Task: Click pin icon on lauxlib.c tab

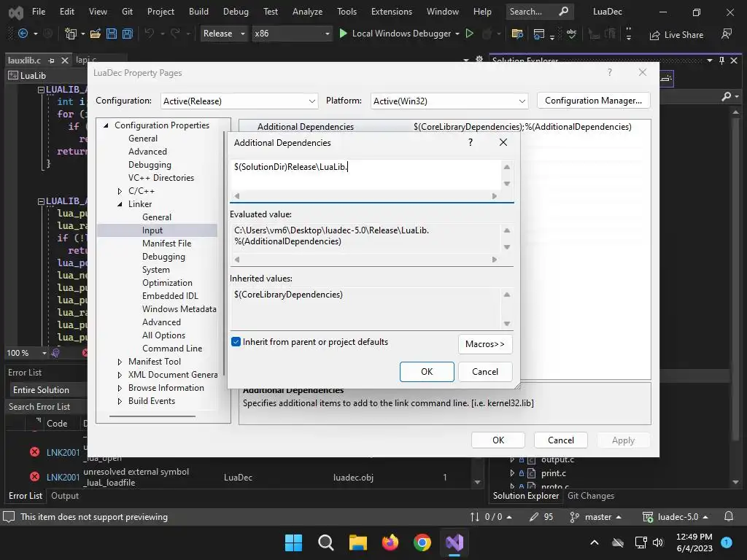Action: (52, 61)
